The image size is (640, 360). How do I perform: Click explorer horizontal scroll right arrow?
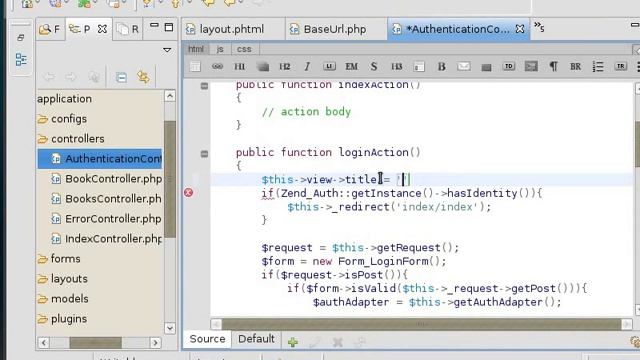point(156,343)
